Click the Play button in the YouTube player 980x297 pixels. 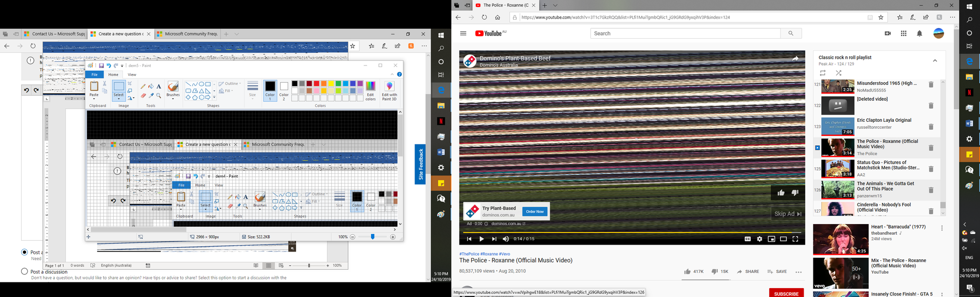pyautogui.click(x=482, y=239)
